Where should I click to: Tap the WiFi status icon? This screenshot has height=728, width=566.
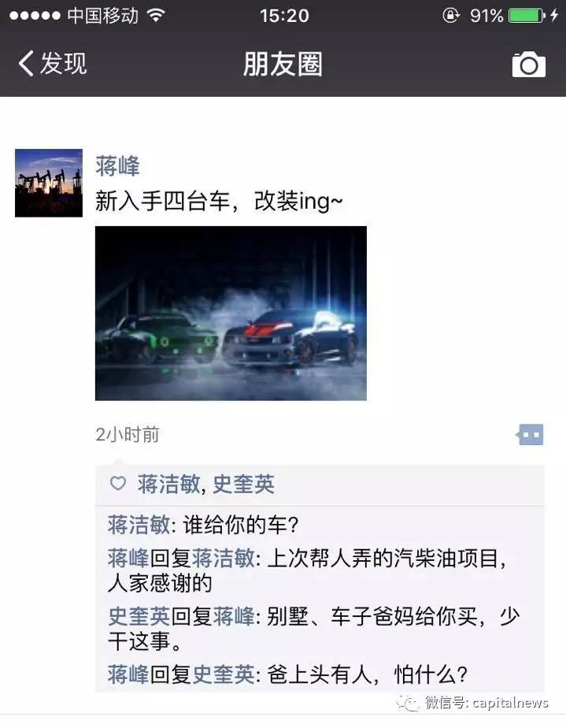(156, 15)
